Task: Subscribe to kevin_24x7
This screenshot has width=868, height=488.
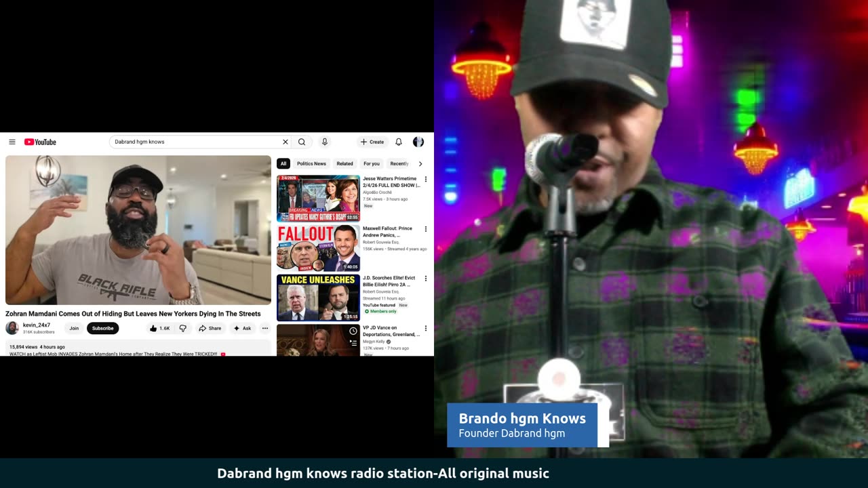Action: 102,328
